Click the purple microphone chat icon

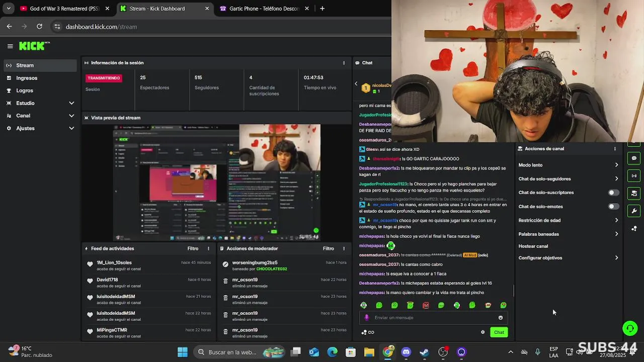(x=367, y=318)
